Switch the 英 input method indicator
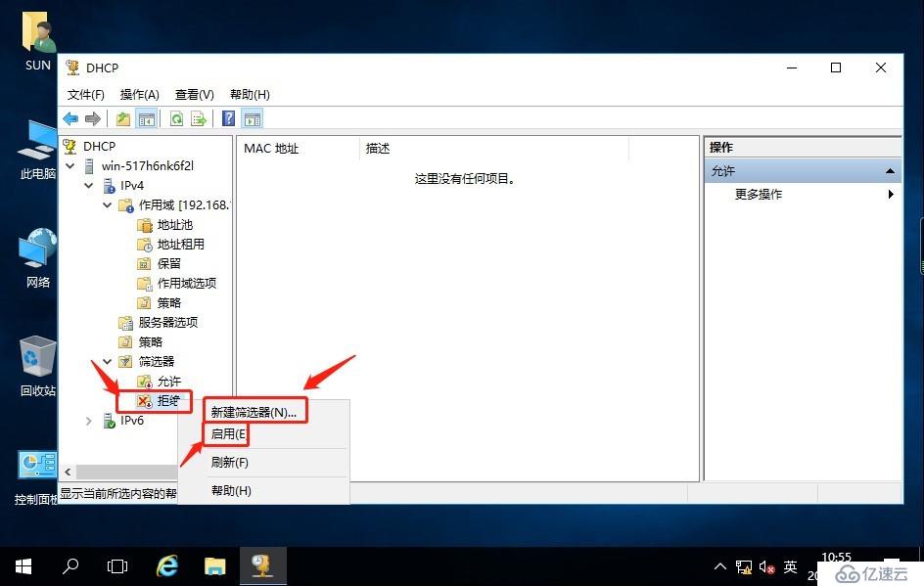924x586 pixels. (790, 566)
